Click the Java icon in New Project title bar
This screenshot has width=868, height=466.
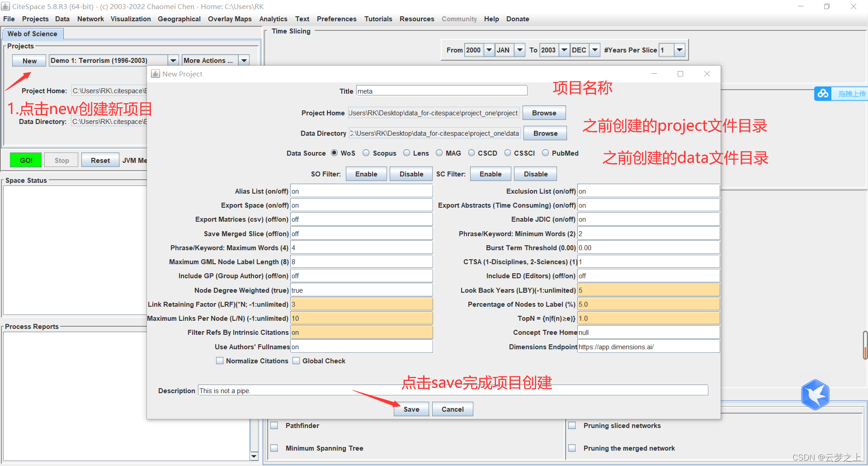pyautogui.click(x=156, y=74)
